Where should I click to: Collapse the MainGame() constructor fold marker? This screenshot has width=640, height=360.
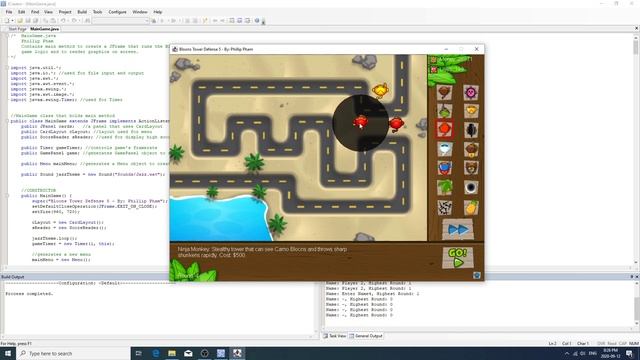[8, 196]
